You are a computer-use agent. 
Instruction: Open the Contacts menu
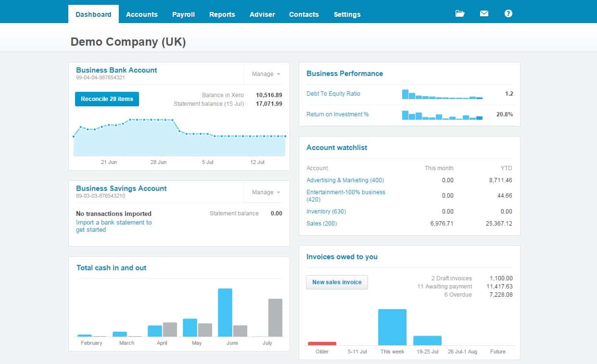(x=304, y=14)
